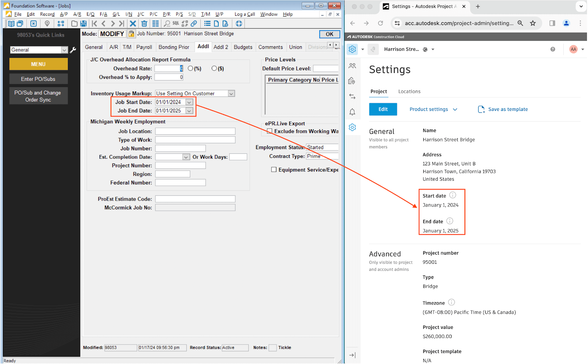Click Chrome address bar URL
This screenshot has width=588, height=364.
point(459,23)
